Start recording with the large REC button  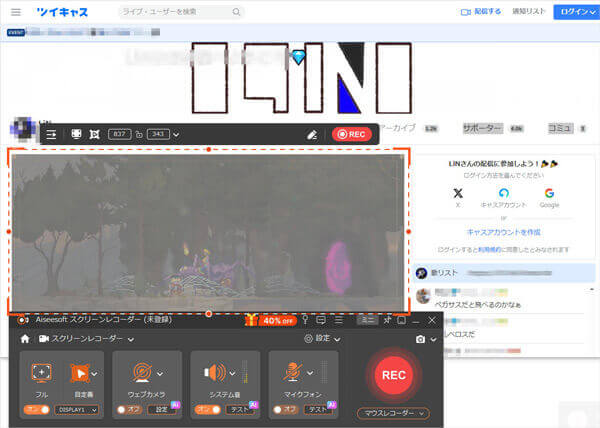(x=394, y=375)
